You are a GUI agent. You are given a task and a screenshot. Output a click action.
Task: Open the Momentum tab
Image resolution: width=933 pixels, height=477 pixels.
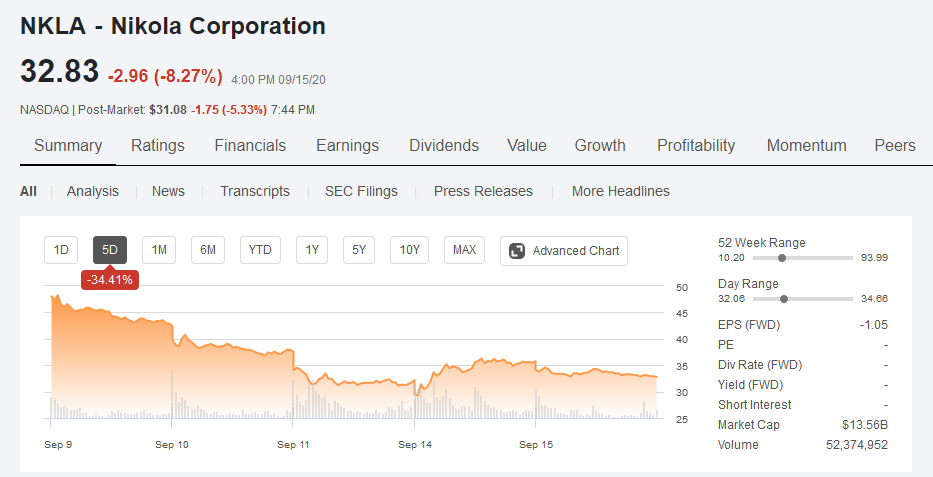tap(806, 146)
